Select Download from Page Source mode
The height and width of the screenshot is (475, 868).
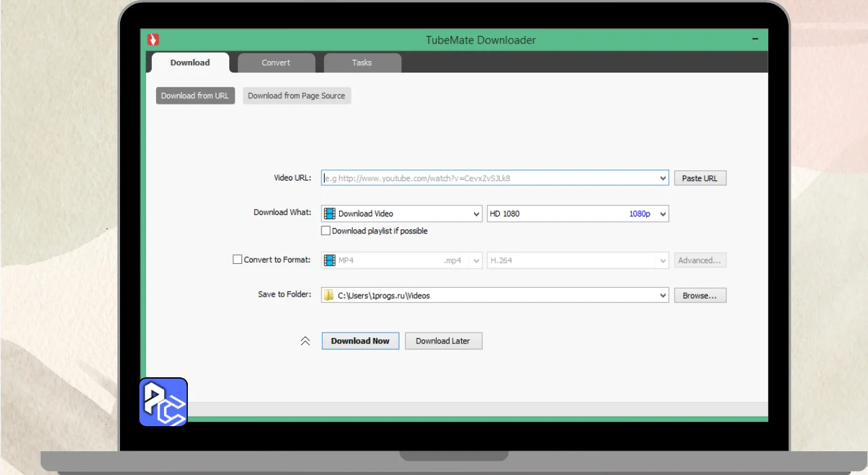[296, 96]
